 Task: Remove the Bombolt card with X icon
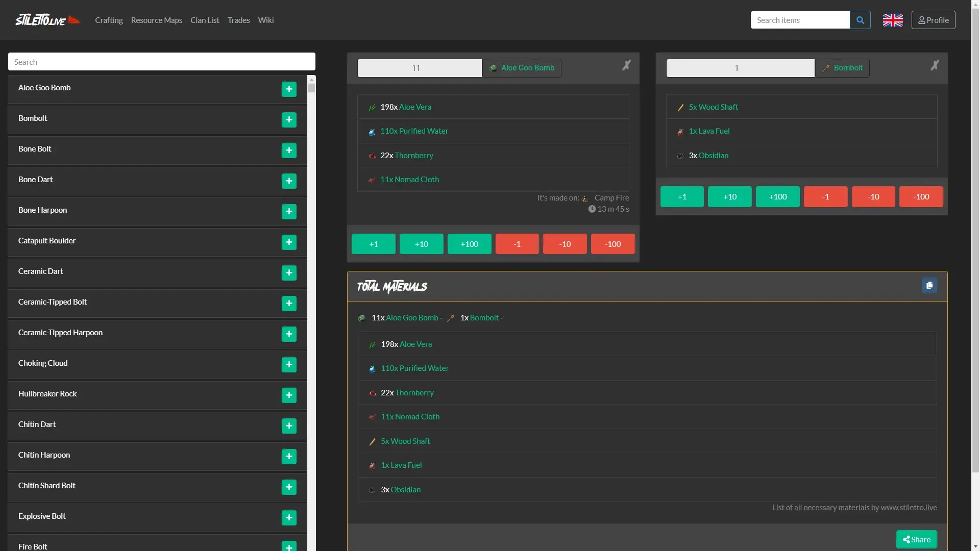935,65
